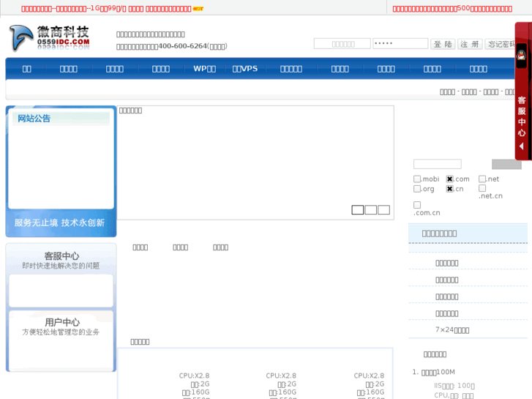The image size is (532, 399).
Task: Open QQ chat icon in red side panel
Action: [x=521, y=55]
